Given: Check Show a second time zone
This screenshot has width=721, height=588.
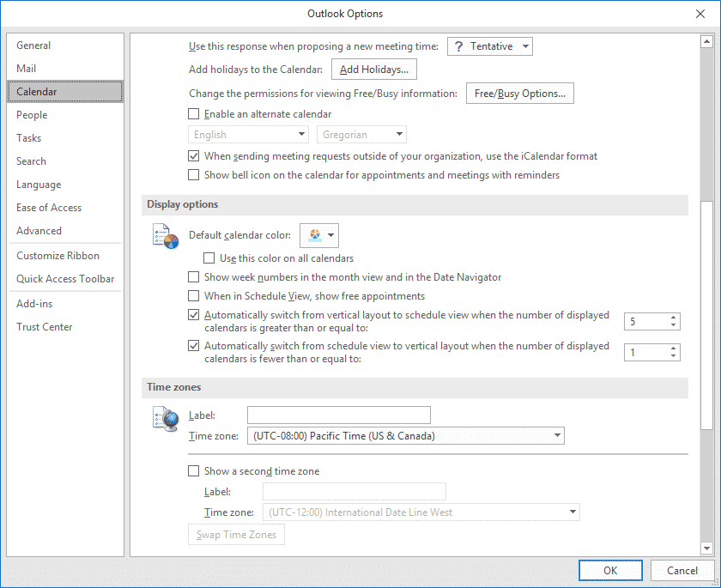Looking at the screenshot, I should click(194, 471).
